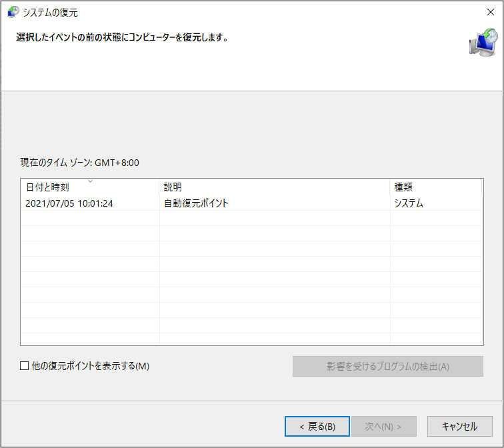The width and height of the screenshot is (504, 448).
Task: Click the computer restore clock icon
Action: click(x=483, y=43)
